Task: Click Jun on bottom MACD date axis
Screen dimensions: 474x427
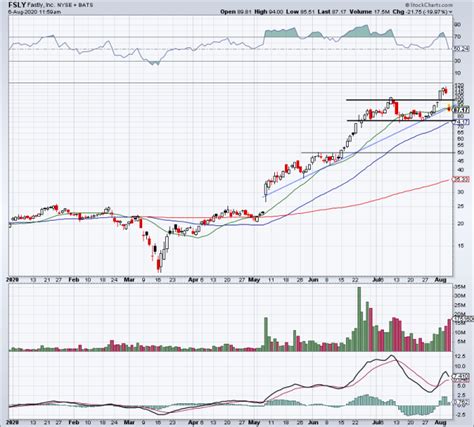Action: click(x=313, y=422)
